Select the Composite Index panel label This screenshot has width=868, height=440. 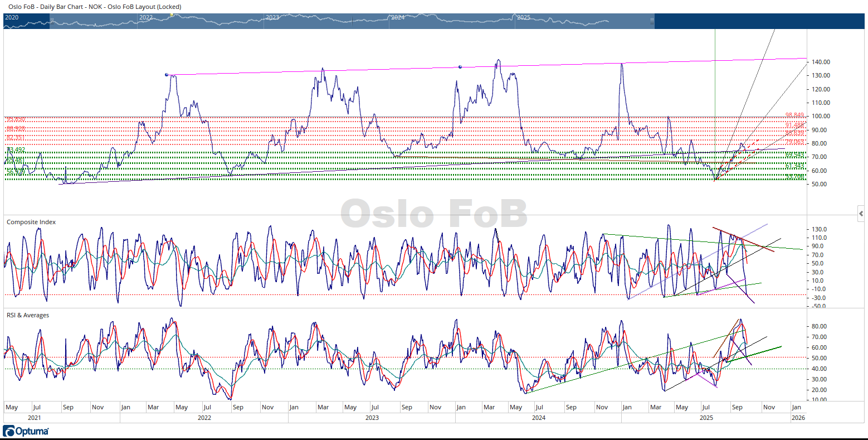click(31, 222)
